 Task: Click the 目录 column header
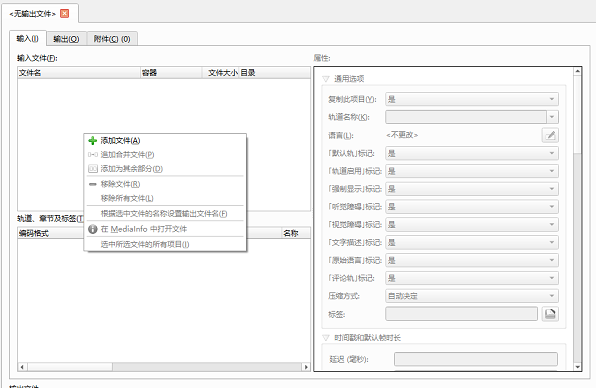(x=275, y=73)
